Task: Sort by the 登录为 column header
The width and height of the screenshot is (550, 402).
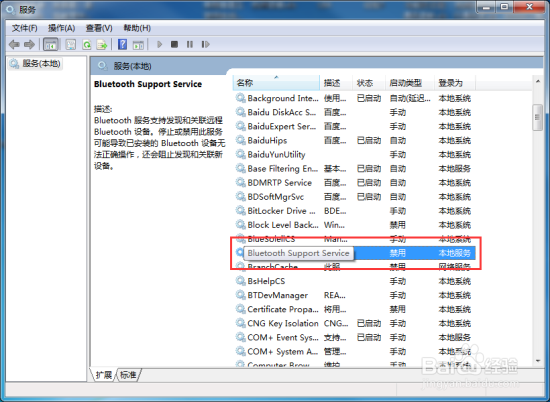Action: pyautogui.click(x=455, y=83)
